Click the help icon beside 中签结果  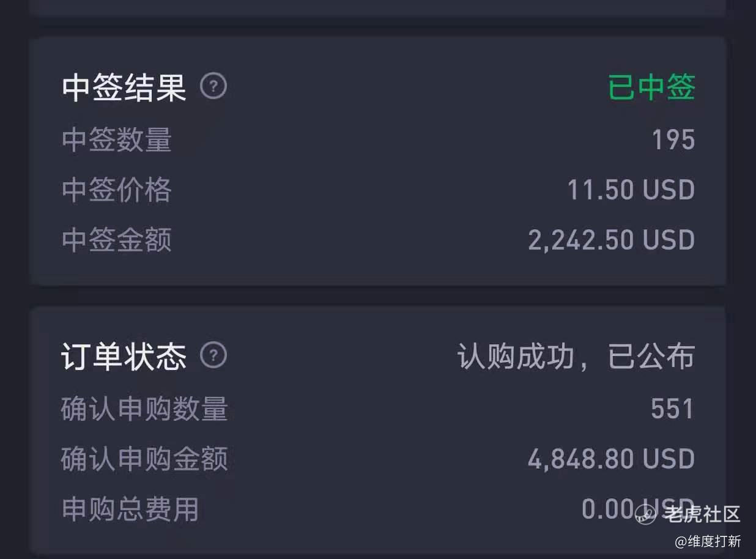(213, 87)
